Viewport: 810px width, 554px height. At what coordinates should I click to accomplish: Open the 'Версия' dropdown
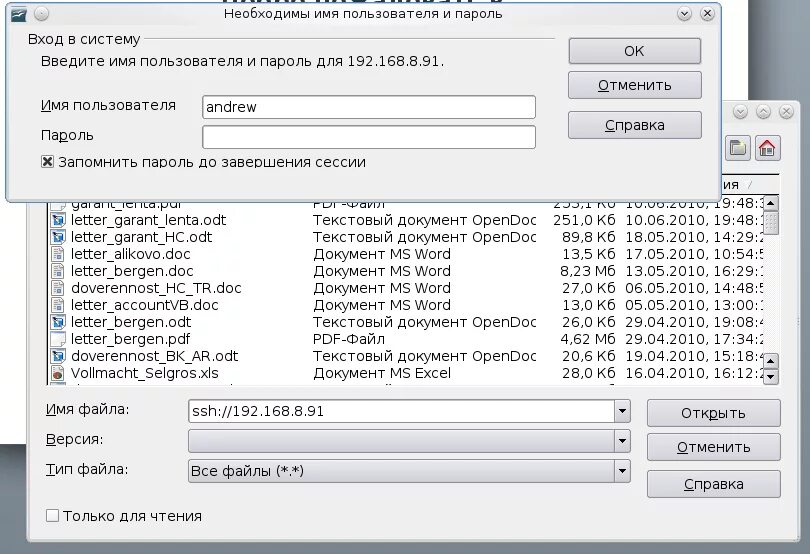[622, 441]
